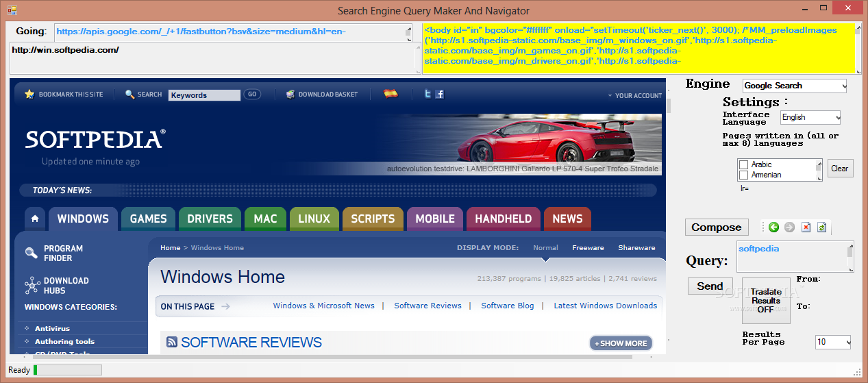The image size is (868, 383).
Task: Click the application icon in title bar
Action: tap(12, 10)
